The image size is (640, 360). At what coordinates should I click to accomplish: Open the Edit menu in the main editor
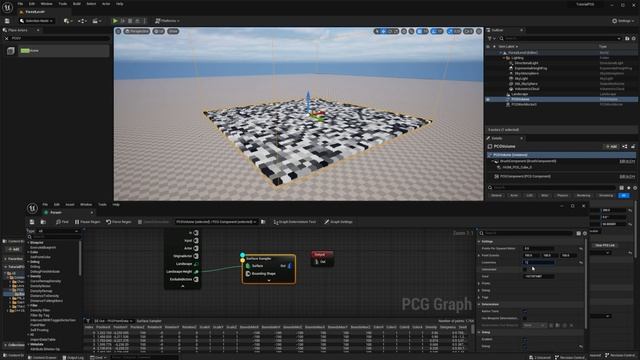click(x=32, y=4)
